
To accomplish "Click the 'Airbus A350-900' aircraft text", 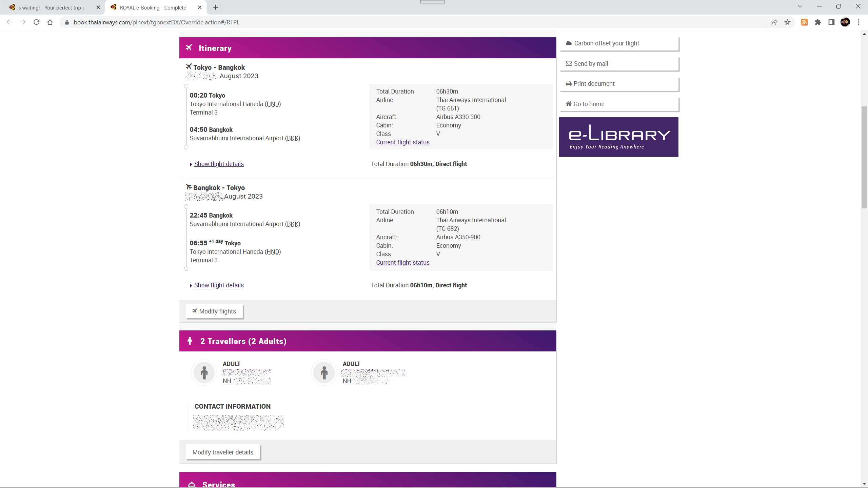I will (458, 237).
